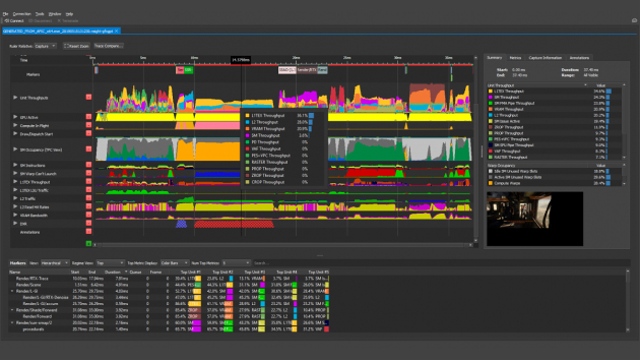This screenshot has width=640, height=360.
Task: Expand the SM Occupancy (TPC View) row
Action: point(15,149)
